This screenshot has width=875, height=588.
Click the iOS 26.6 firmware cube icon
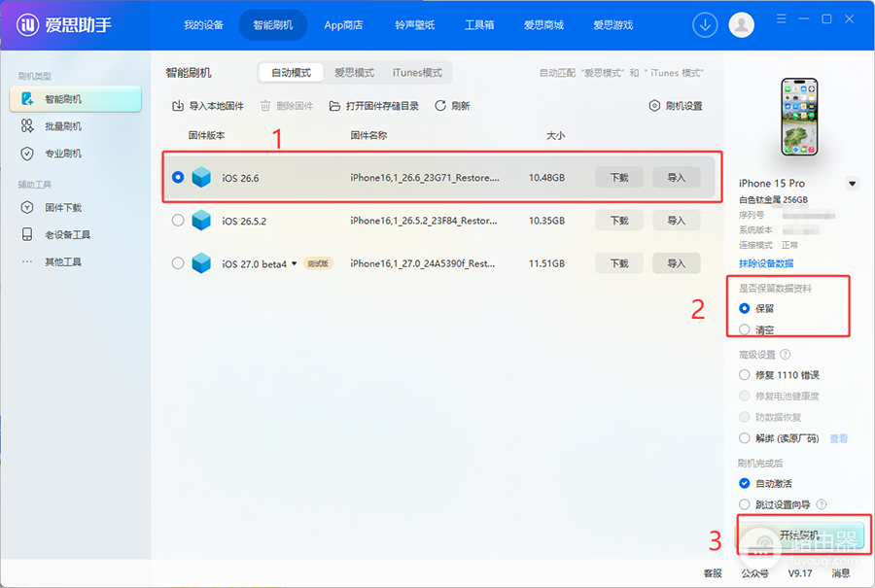(x=201, y=178)
